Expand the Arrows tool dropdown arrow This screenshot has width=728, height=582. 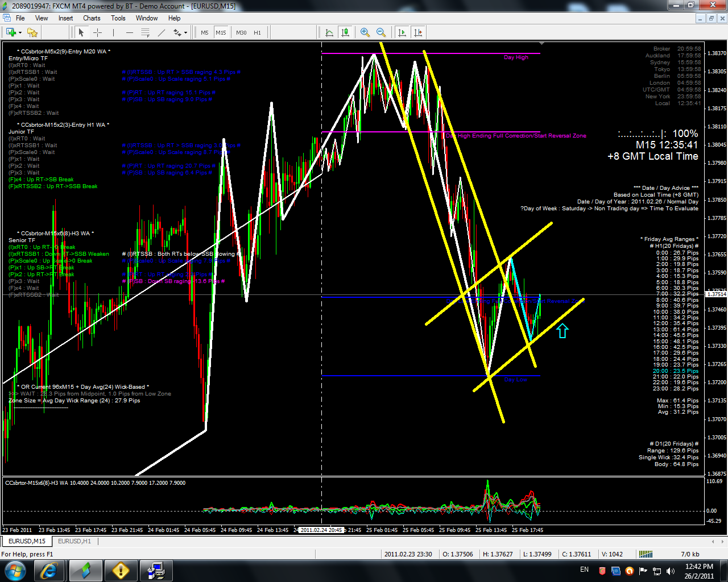coord(186,32)
